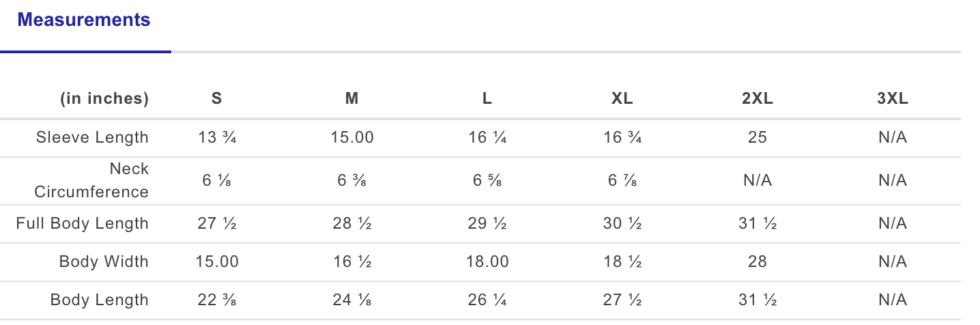
Task: Click the Full Body Length row label
Action: 83,223
